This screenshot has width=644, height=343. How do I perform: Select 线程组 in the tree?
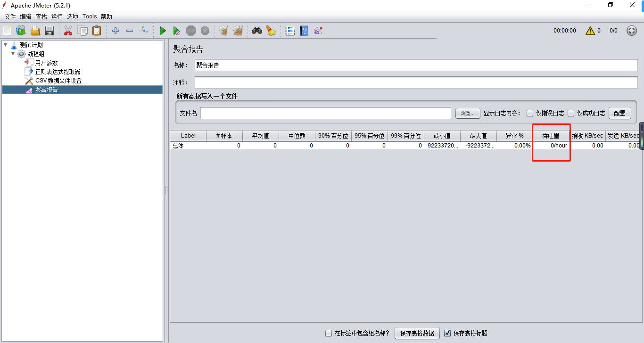tap(36, 54)
